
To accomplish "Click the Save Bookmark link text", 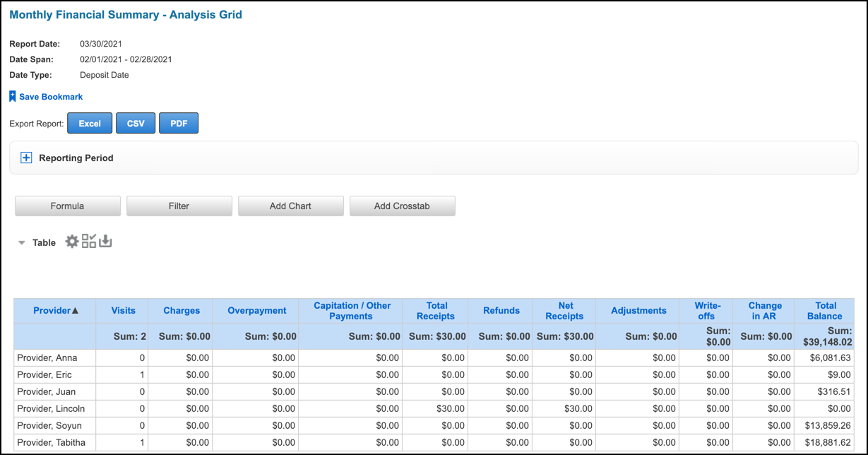I will tap(51, 97).
